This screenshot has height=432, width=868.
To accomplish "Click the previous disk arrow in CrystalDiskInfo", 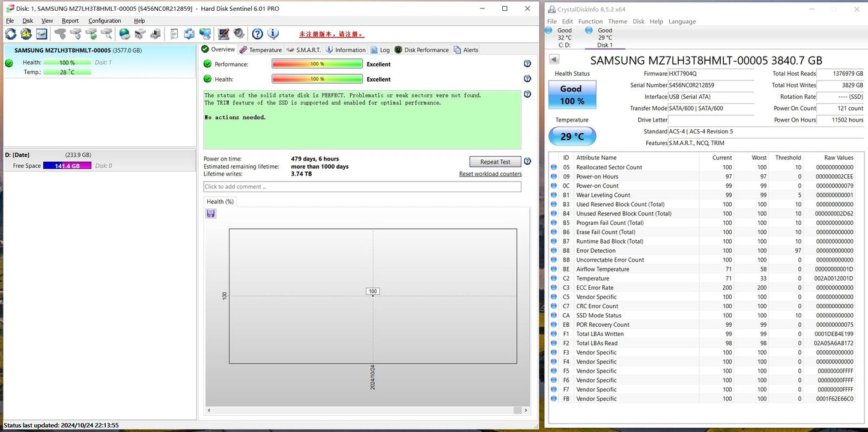I will pos(554,59).
